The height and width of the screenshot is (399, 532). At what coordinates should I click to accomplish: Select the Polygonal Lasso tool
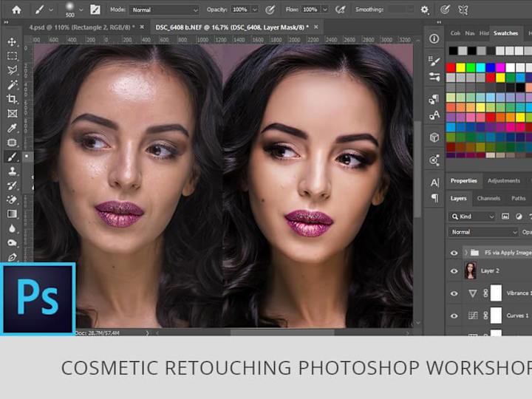point(13,70)
